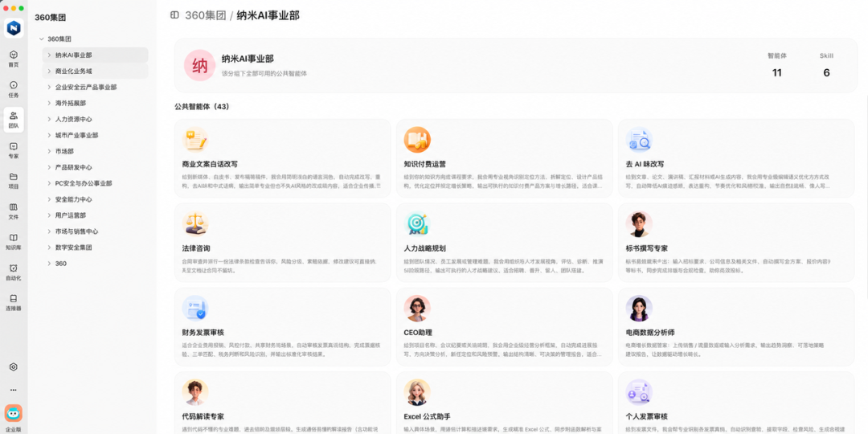Click the 公共智能体（43）heading
This screenshot has height=434, width=868.
202,106
